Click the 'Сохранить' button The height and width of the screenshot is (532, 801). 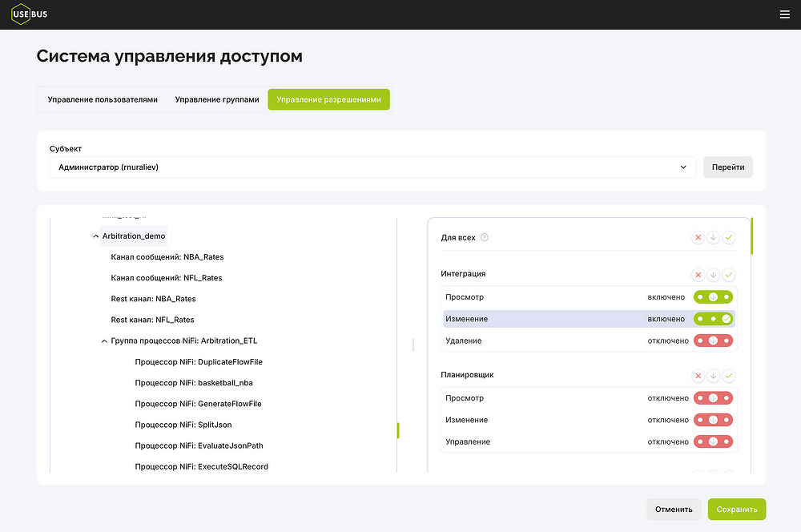pyautogui.click(x=736, y=509)
